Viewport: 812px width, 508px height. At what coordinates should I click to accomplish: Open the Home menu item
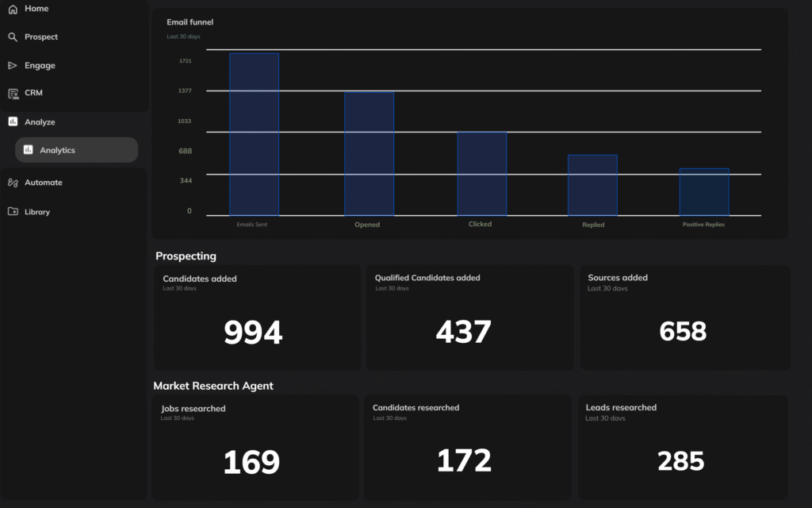pyautogui.click(x=36, y=9)
